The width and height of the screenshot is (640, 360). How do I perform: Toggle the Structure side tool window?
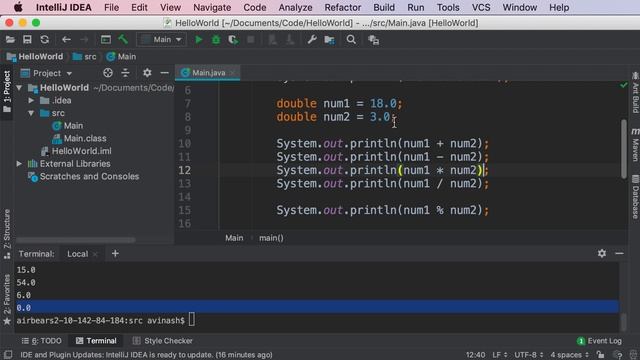point(7,233)
